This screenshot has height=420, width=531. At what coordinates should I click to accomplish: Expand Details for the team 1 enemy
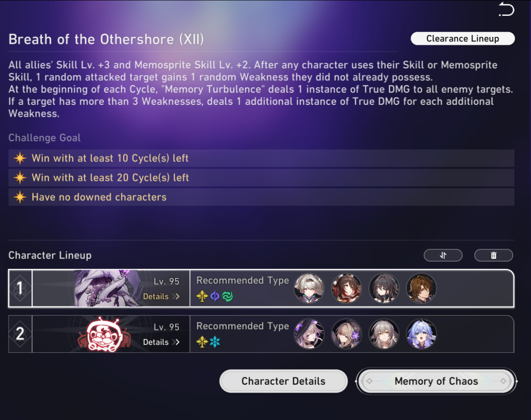click(161, 296)
